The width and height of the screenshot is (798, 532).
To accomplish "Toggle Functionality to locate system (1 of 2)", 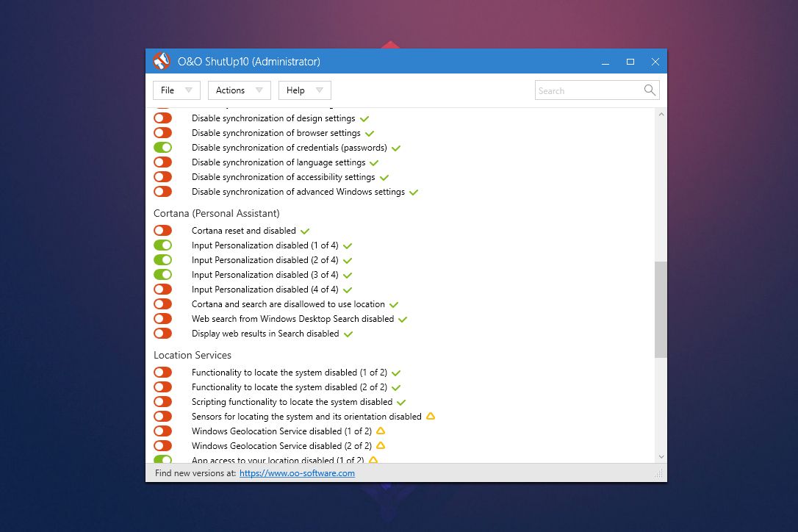I will pos(163,373).
